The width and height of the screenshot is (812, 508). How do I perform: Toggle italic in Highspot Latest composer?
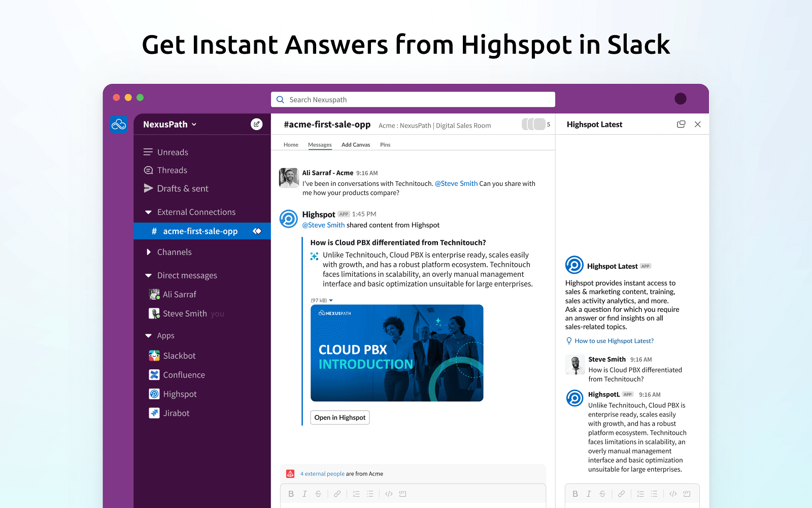589,494
